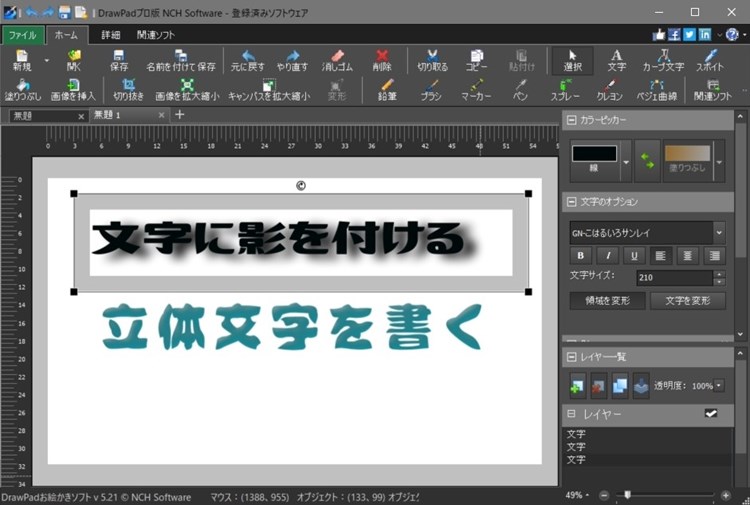
Task: Select the 塗りつぶし fill tool
Action: (22, 90)
